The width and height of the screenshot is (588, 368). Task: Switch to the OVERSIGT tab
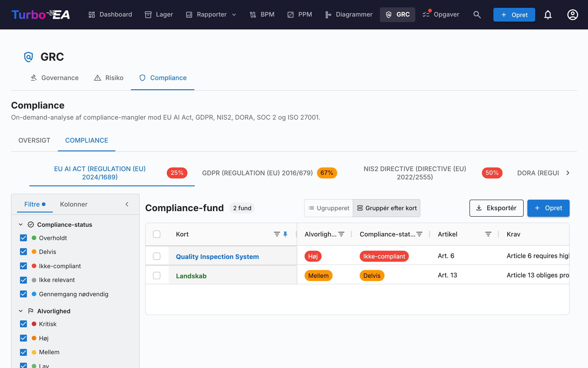pos(34,141)
